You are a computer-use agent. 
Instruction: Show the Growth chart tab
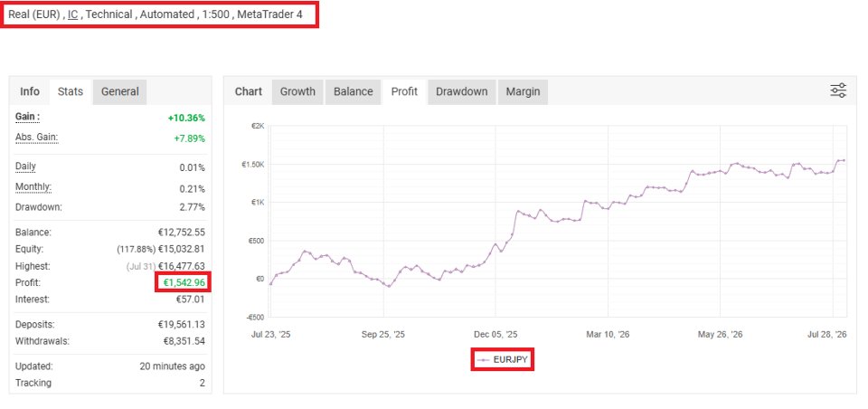coord(297,91)
